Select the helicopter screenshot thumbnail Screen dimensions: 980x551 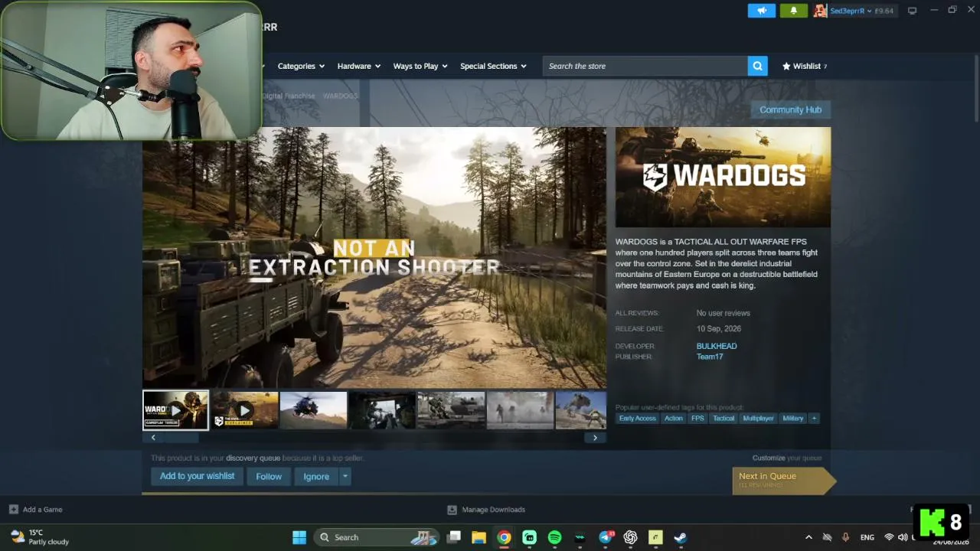point(314,410)
